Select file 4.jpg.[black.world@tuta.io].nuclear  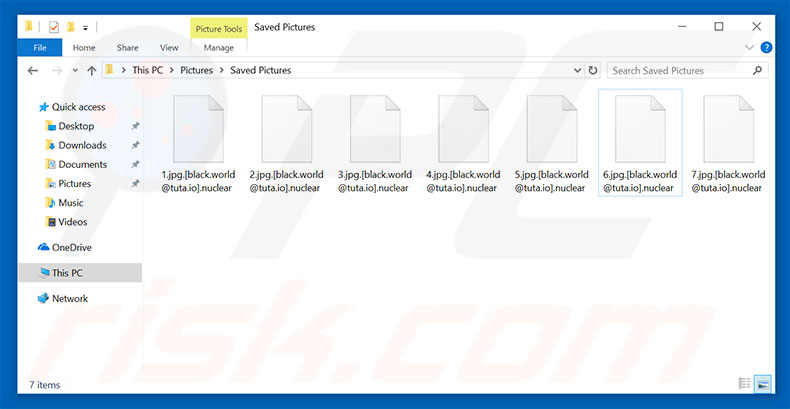(464, 144)
